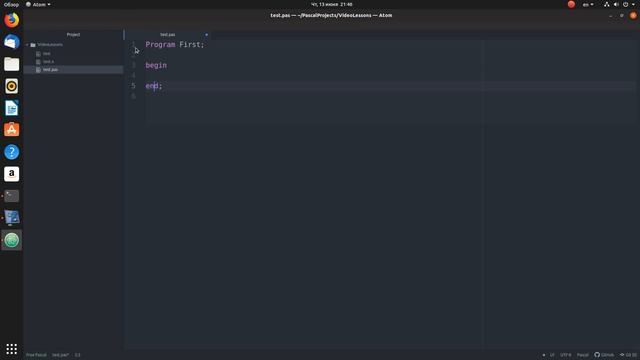This screenshot has height=360, width=640.
Task: Select the 'test' file in tree
Action: point(47,53)
